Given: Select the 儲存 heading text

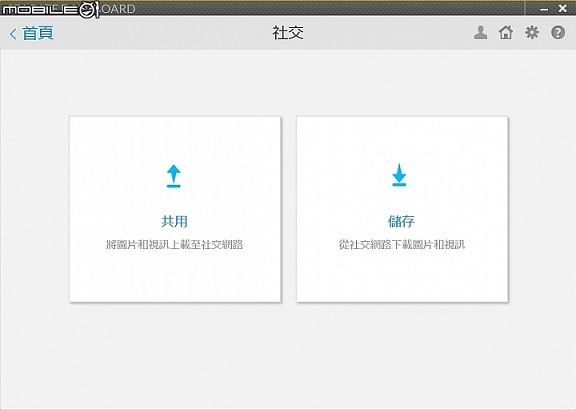Looking at the screenshot, I should pyautogui.click(x=401, y=221).
